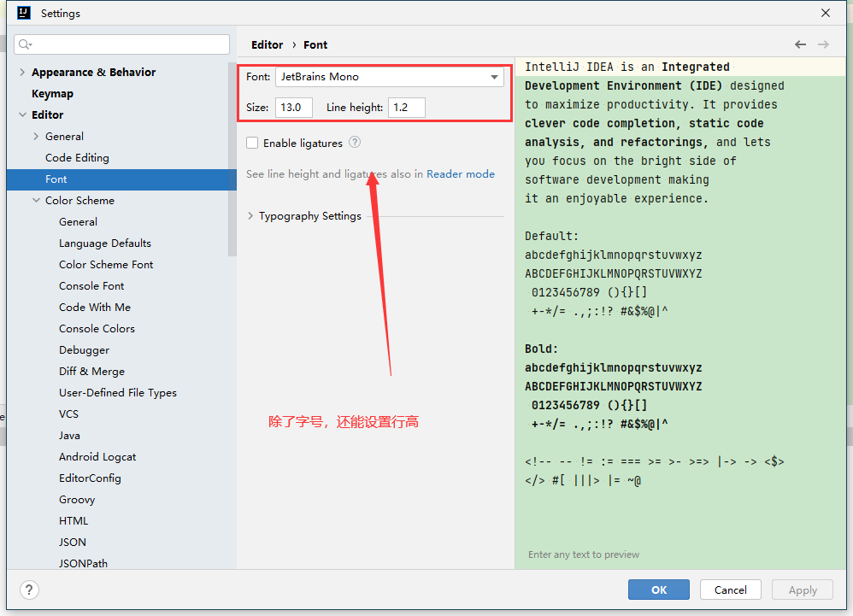Viewport: 853px width, 616px height.
Task: Select JSONPath color scheme
Action: 83,563
